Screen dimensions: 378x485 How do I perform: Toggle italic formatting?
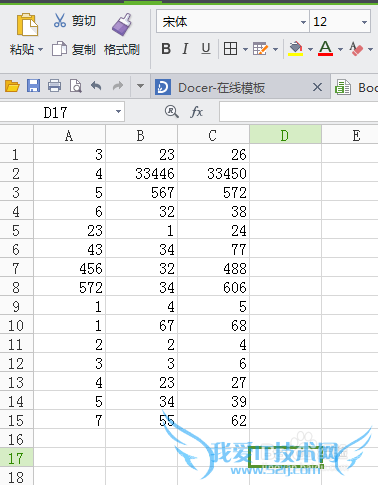point(185,49)
